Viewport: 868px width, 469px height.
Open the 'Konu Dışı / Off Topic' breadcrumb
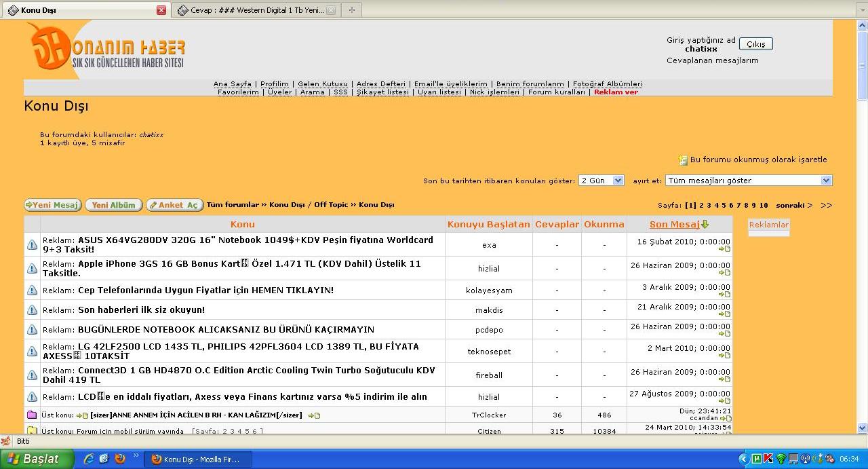(309, 205)
